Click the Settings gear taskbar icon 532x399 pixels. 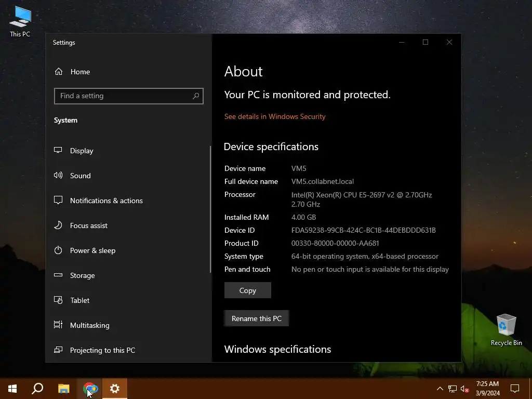click(115, 389)
